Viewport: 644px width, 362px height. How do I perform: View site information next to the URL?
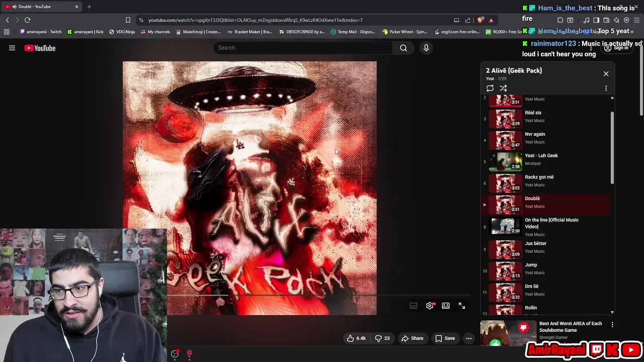pyautogui.click(x=141, y=20)
